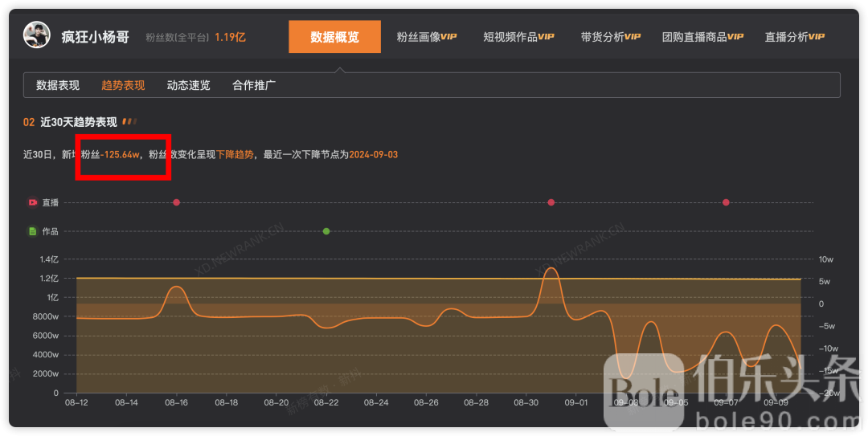Click the 2024-09-03 decline date link
This screenshot has height=436, width=868.
(x=373, y=154)
